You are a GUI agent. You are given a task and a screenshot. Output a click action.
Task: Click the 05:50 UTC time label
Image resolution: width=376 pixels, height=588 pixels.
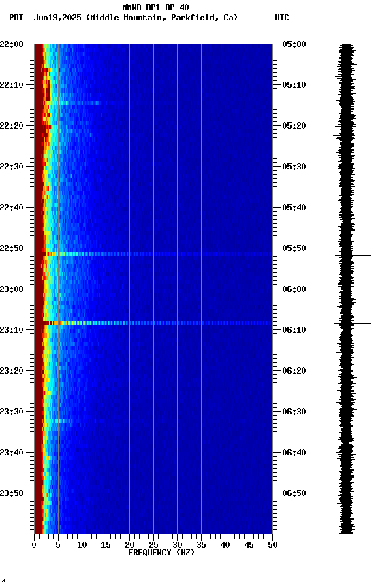(x=294, y=248)
